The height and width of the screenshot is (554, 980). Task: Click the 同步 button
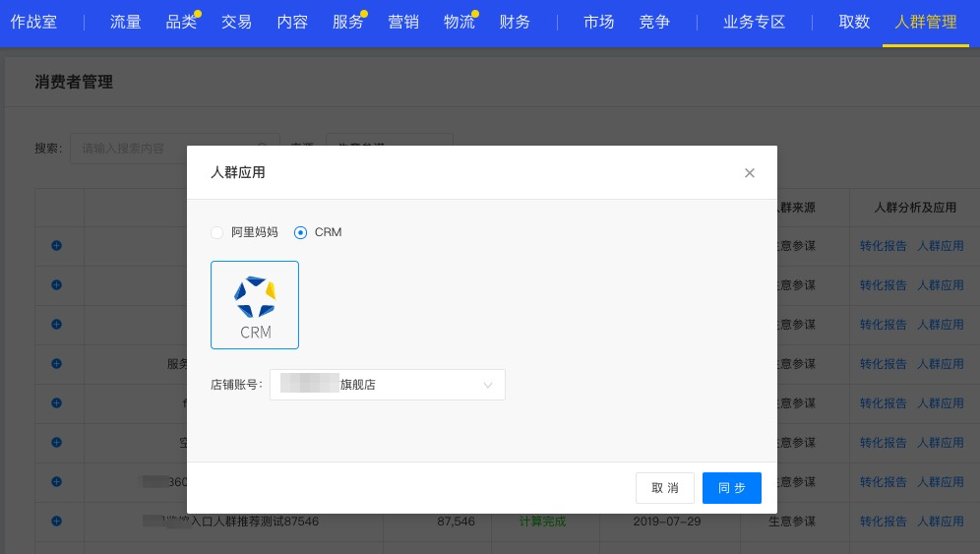coord(732,488)
